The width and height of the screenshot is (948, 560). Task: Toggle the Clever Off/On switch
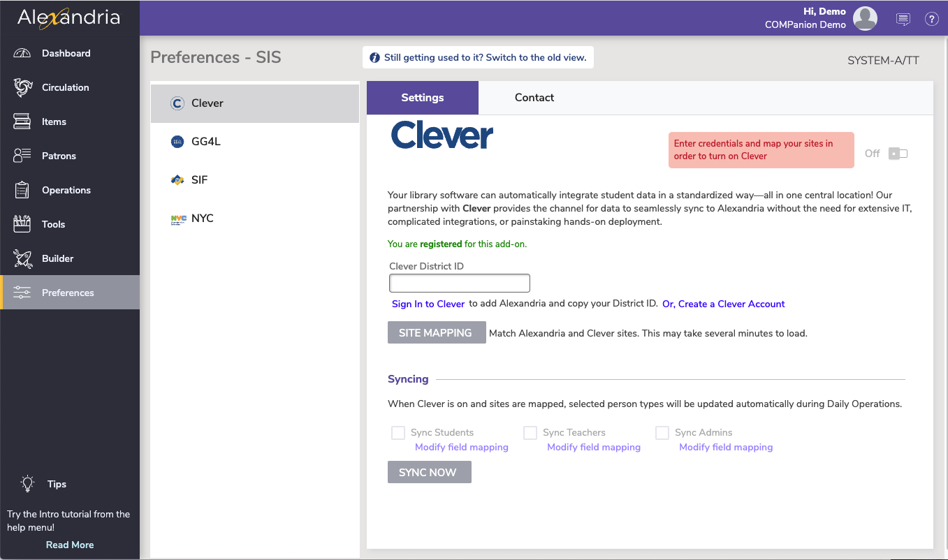tap(898, 154)
